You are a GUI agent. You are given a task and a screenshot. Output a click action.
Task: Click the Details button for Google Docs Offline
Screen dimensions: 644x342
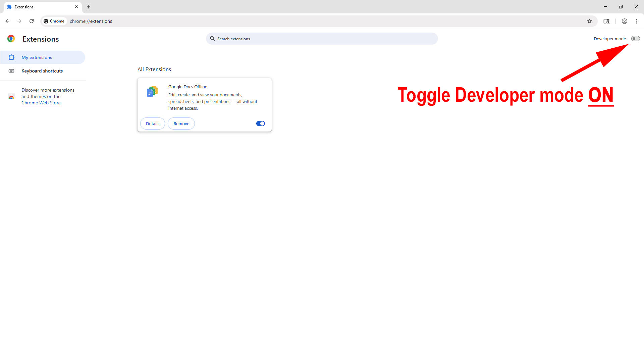tap(153, 124)
